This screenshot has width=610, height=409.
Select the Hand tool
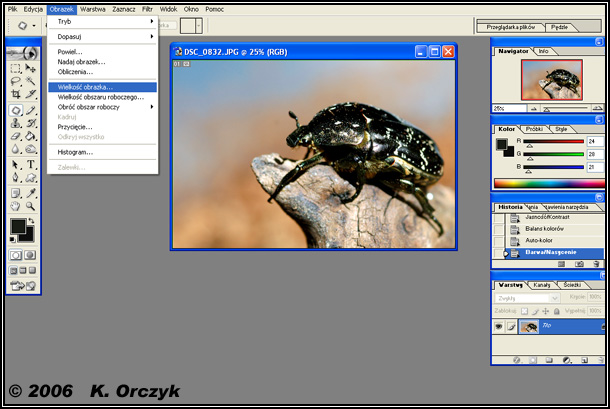coord(16,205)
